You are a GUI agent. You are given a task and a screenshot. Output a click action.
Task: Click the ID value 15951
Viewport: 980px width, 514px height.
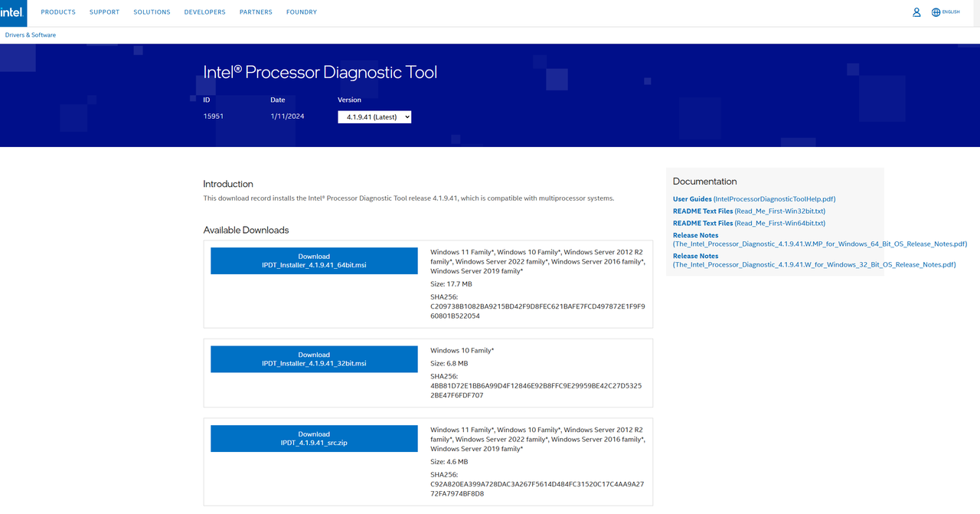tap(213, 116)
